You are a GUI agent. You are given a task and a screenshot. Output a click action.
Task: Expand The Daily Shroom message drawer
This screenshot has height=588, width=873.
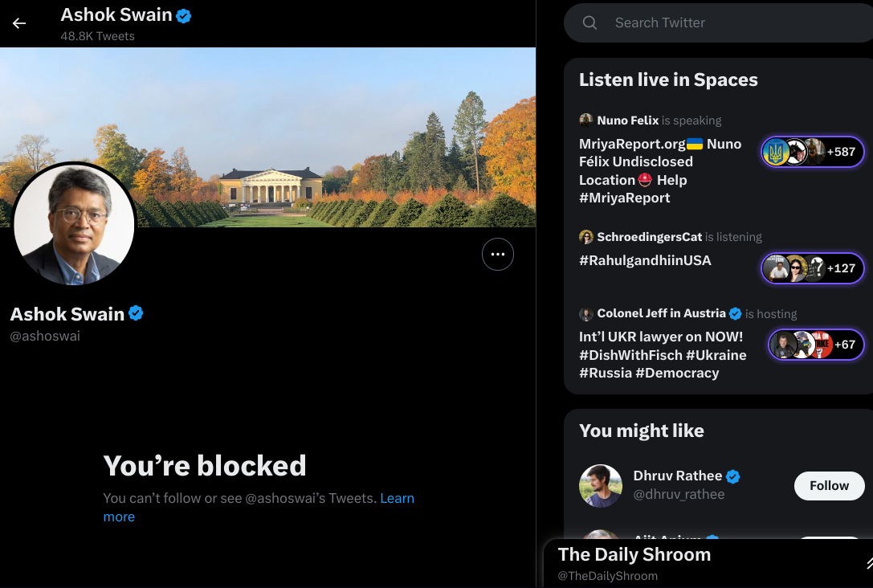point(867,563)
